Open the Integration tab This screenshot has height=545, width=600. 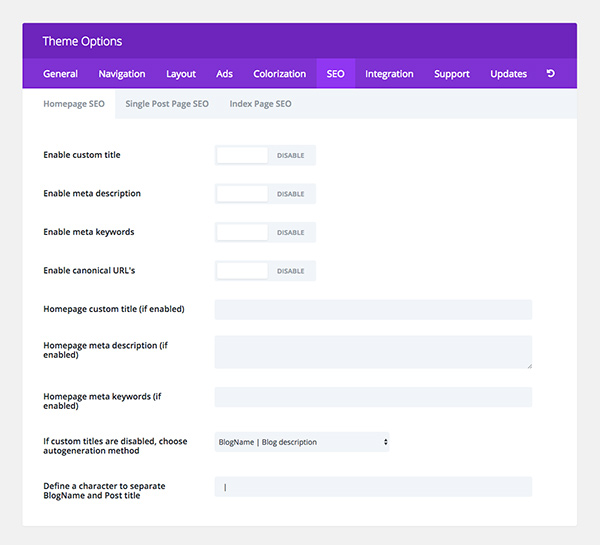point(389,73)
